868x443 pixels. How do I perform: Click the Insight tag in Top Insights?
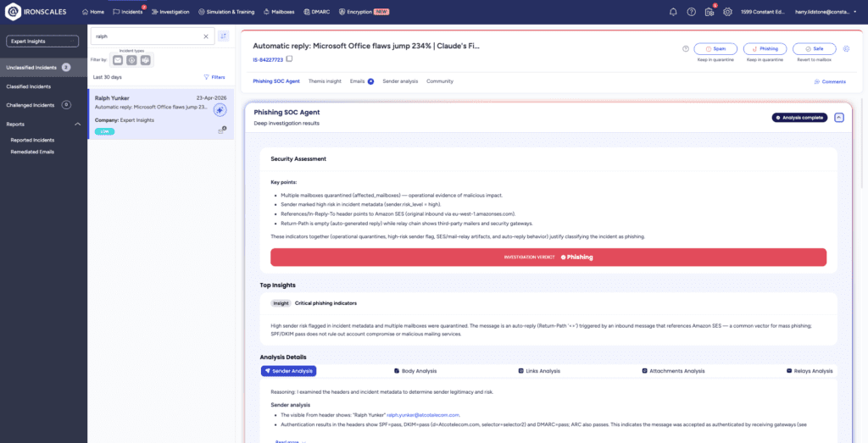pyautogui.click(x=281, y=303)
